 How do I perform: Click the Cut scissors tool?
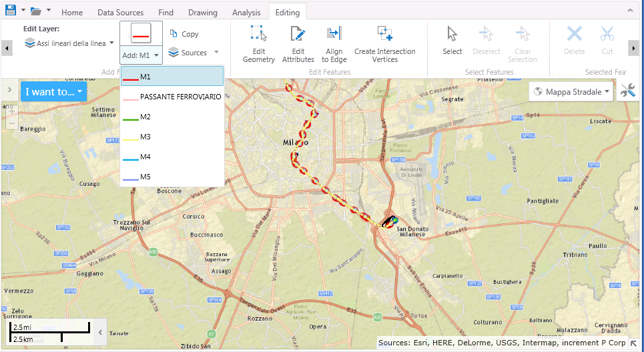[607, 41]
